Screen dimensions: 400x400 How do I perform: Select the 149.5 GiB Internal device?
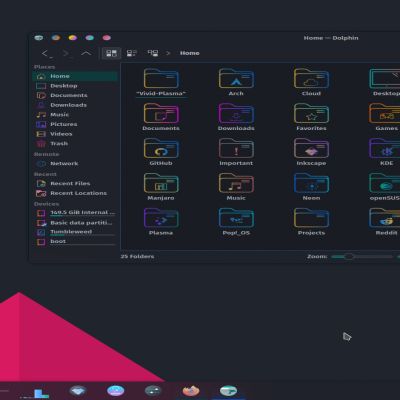pyautogui.click(x=75, y=213)
